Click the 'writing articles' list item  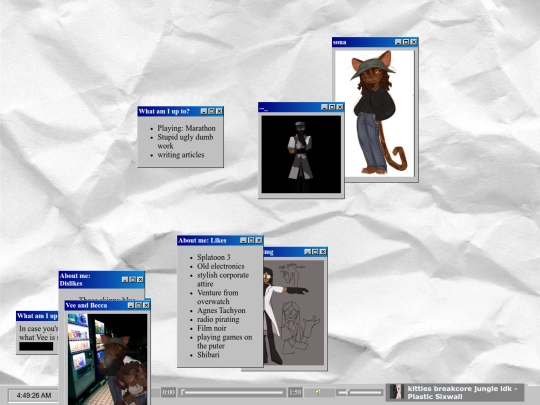(181, 155)
